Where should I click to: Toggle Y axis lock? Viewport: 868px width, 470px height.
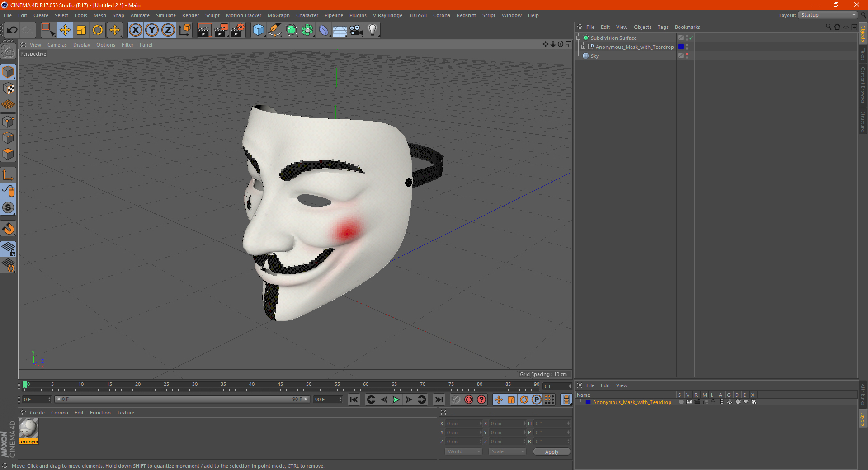152,30
